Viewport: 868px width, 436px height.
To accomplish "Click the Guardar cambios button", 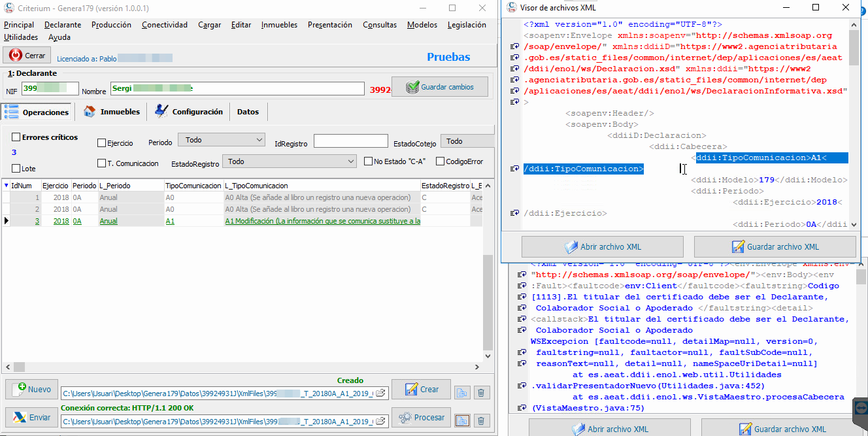I will 440,87.
